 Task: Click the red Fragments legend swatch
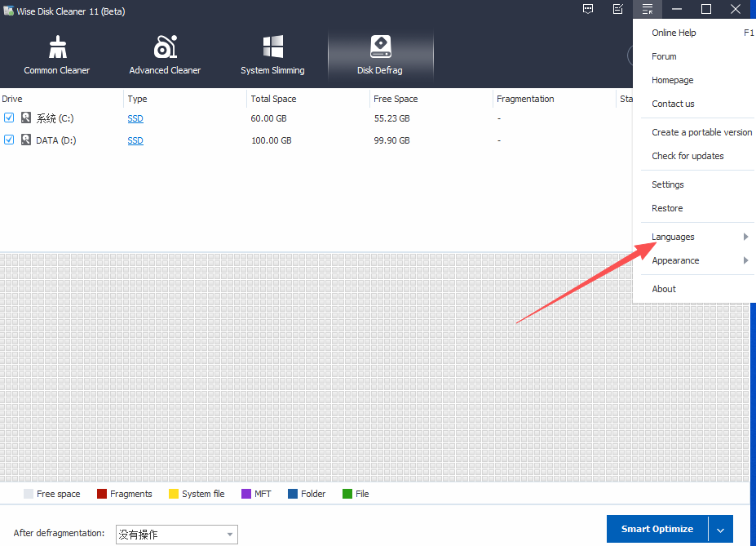point(102,494)
